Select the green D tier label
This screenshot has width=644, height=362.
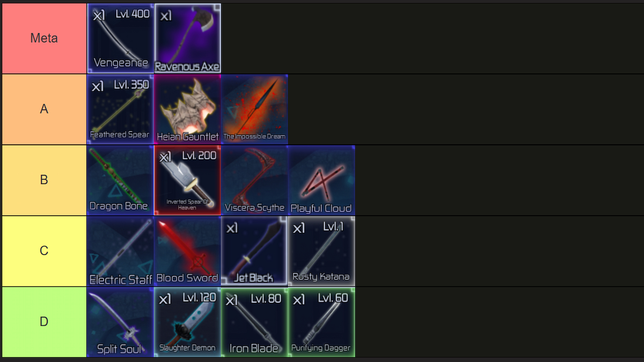(44, 322)
